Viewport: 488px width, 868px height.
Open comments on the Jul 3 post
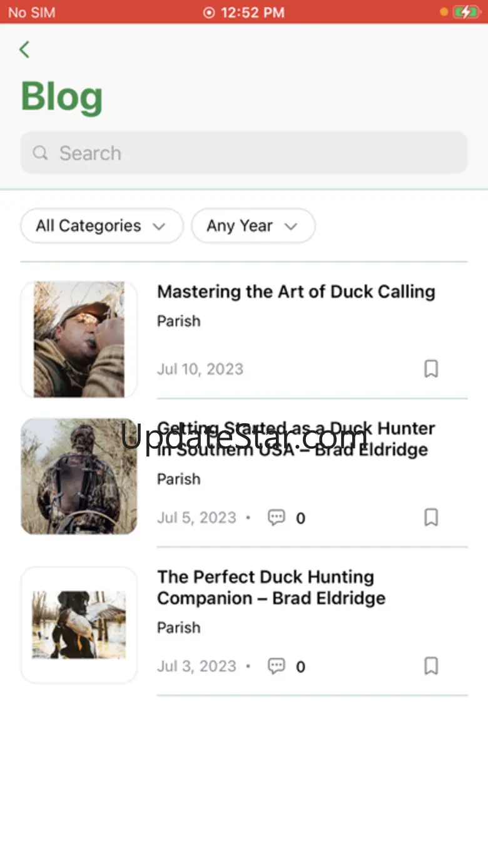coord(277,666)
